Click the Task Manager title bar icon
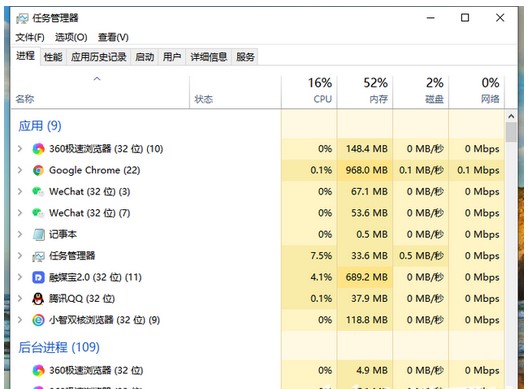The width and height of the screenshot is (529, 389). (22, 18)
